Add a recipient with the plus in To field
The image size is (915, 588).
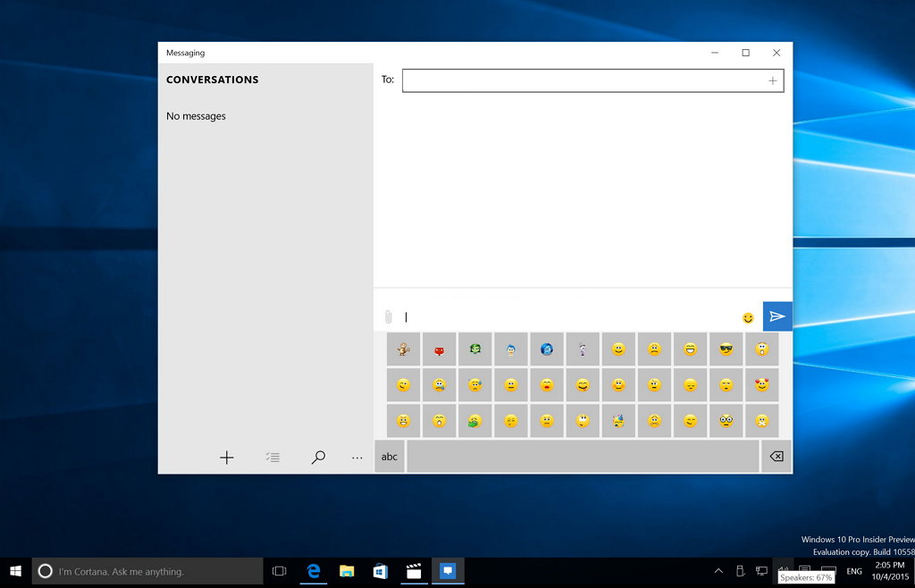(772, 80)
